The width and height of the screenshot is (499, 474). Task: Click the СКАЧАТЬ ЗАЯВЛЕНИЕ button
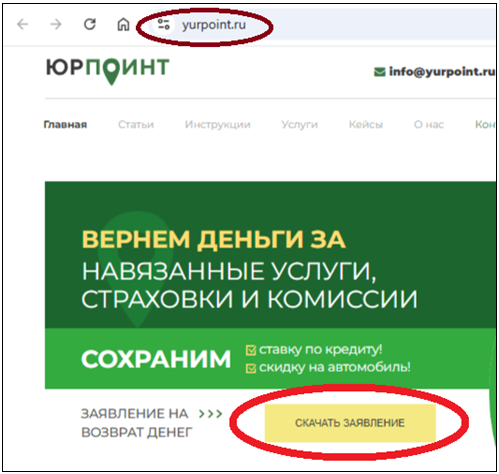pyautogui.click(x=350, y=423)
